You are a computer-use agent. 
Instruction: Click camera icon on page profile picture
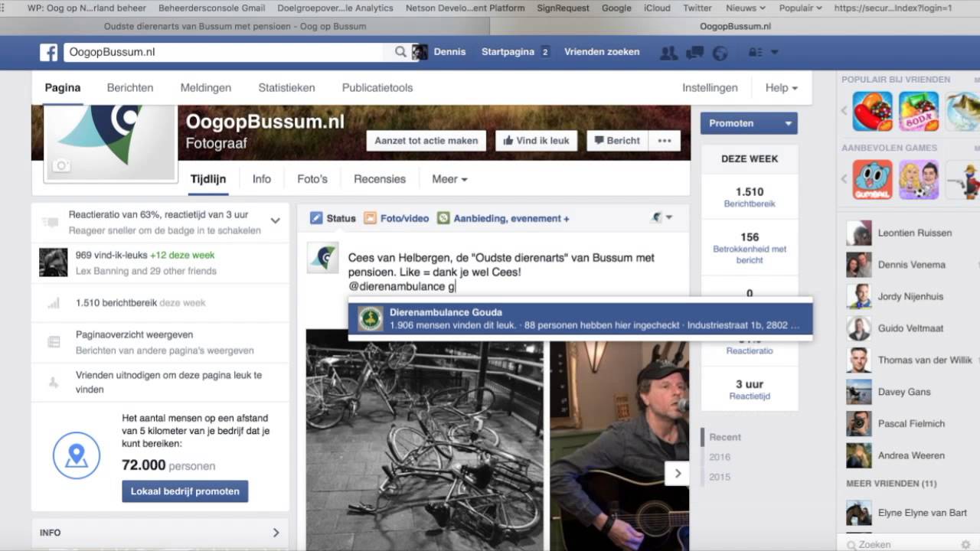coord(61,165)
